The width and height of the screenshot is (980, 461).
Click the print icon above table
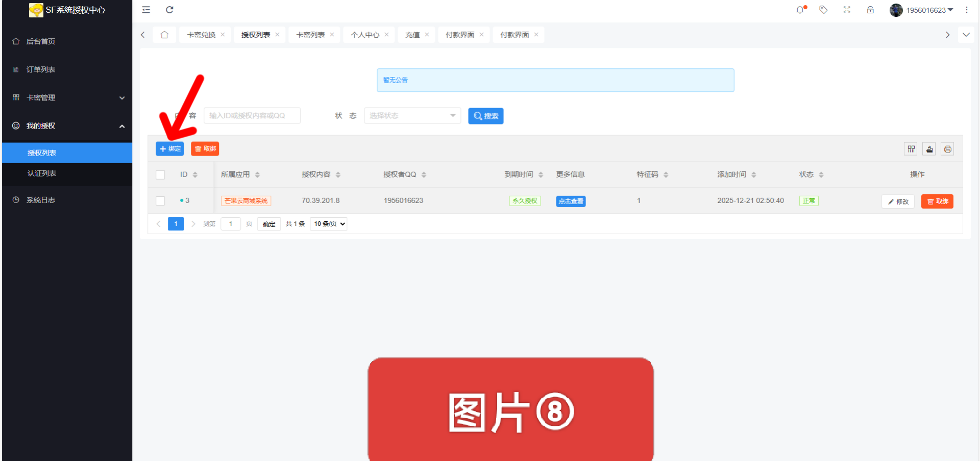[x=947, y=149]
